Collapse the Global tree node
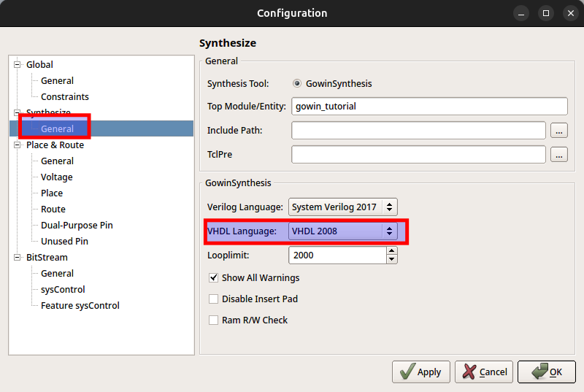The image size is (584, 392). pyautogui.click(x=17, y=65)
